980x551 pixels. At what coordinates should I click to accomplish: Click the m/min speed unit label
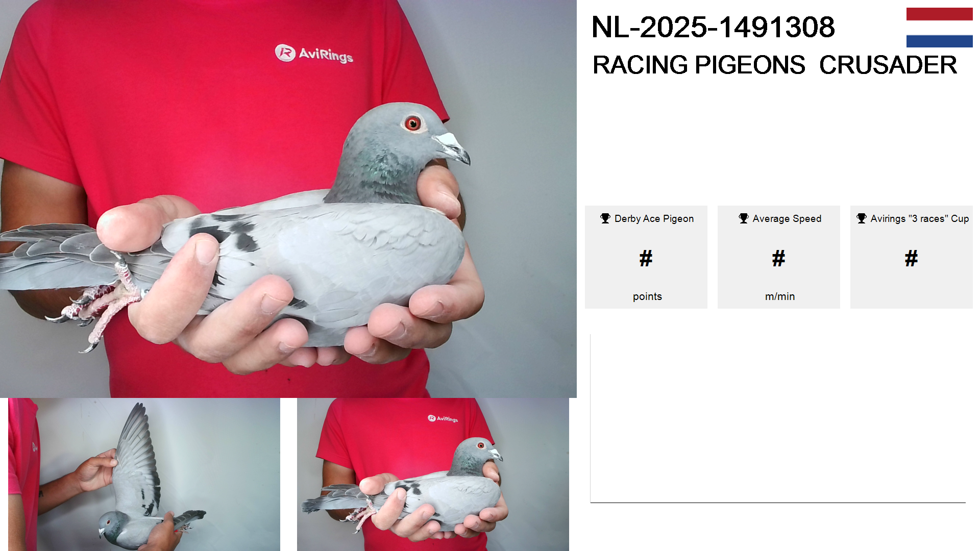point(780,296)
